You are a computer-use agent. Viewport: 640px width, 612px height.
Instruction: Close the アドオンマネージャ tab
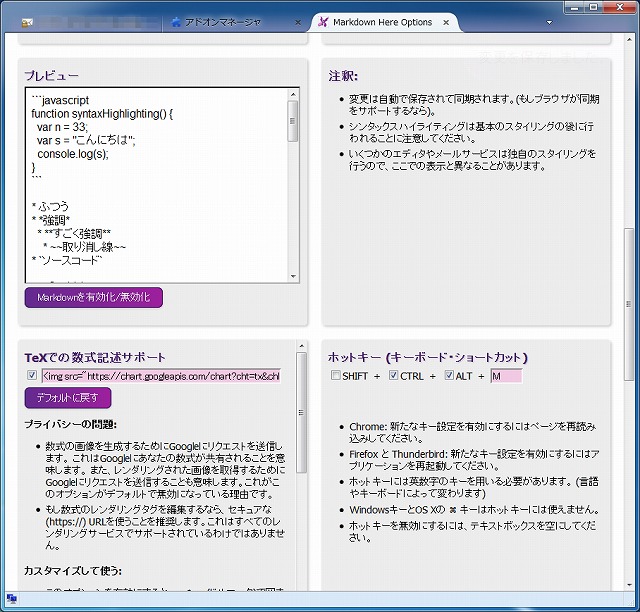tap(298, 22)
